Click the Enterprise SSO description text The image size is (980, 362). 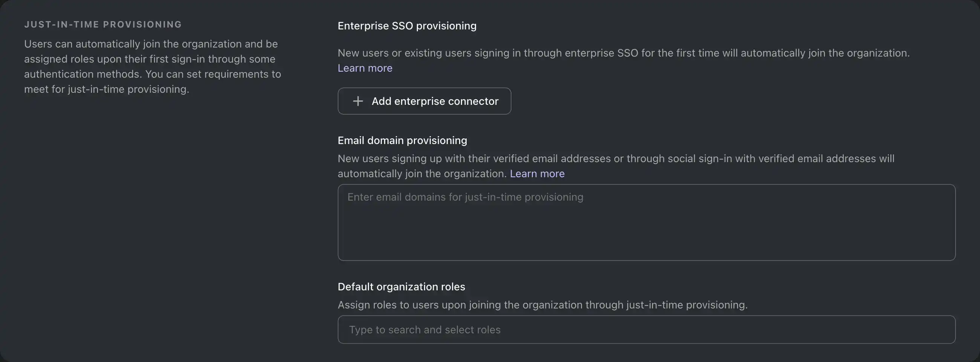pos(623,53)
